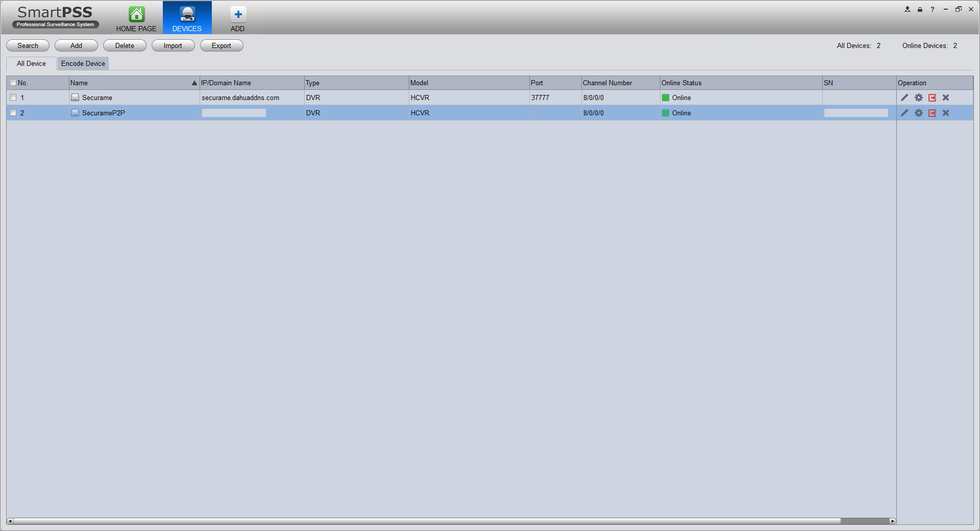Click the Type column header
Viewport: 980px width, 531px height.
[x=356, y=83]
